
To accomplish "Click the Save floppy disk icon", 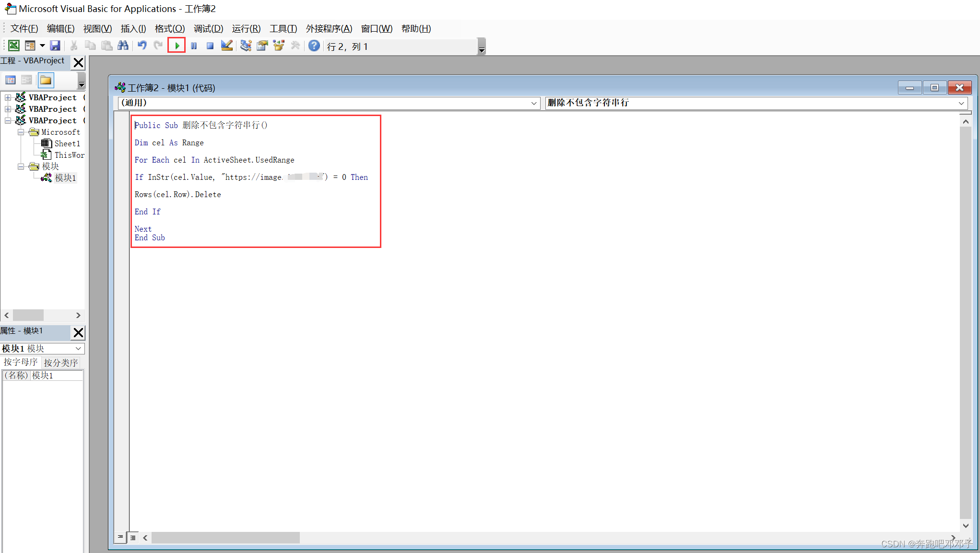I will (x=55, y=46).
